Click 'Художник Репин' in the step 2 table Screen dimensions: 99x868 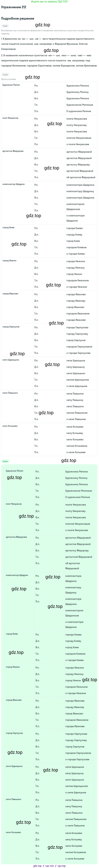pyautogui.click(x=11, y=85)
